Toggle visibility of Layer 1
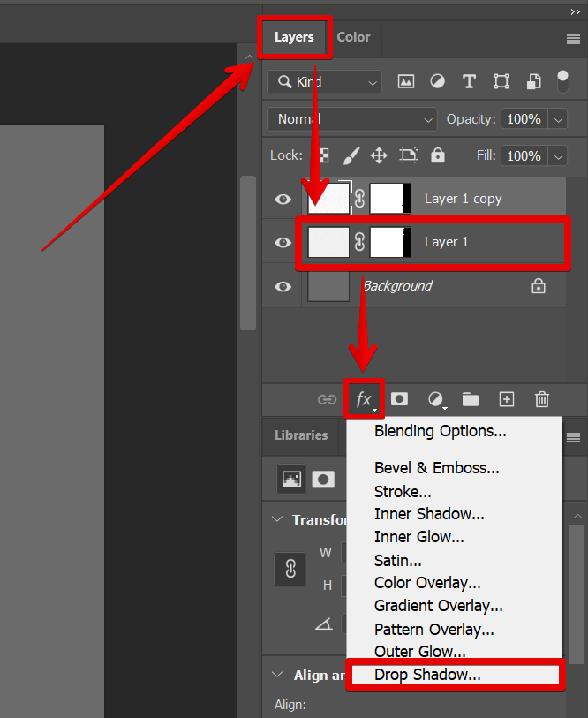Screen dimensions: 588x718 (283, 242)
